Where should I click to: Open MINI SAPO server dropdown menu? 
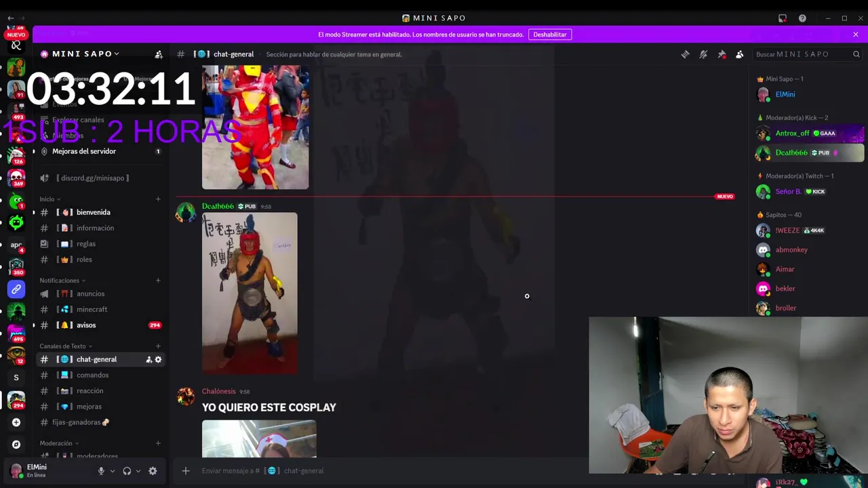(85, 54)
